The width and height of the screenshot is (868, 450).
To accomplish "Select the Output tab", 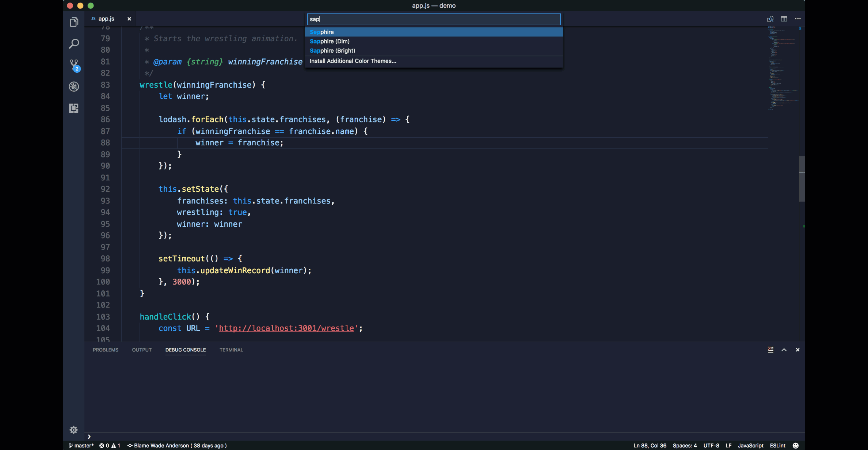I will click(x=141, y=350).
